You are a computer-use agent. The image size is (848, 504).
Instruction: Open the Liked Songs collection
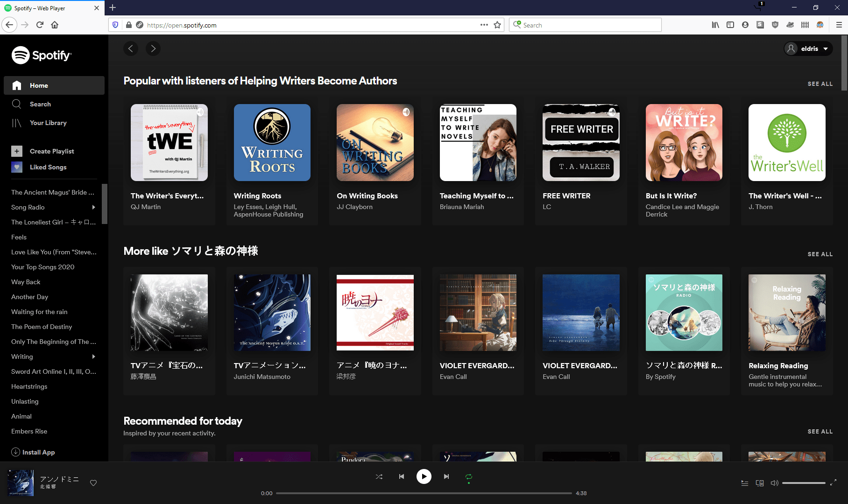point(48,167)
